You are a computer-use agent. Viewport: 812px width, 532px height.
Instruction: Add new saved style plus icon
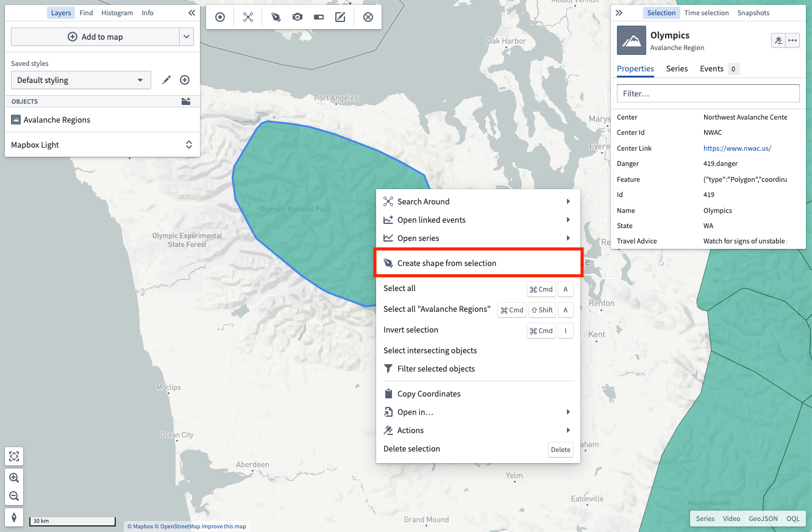(185, 80)
